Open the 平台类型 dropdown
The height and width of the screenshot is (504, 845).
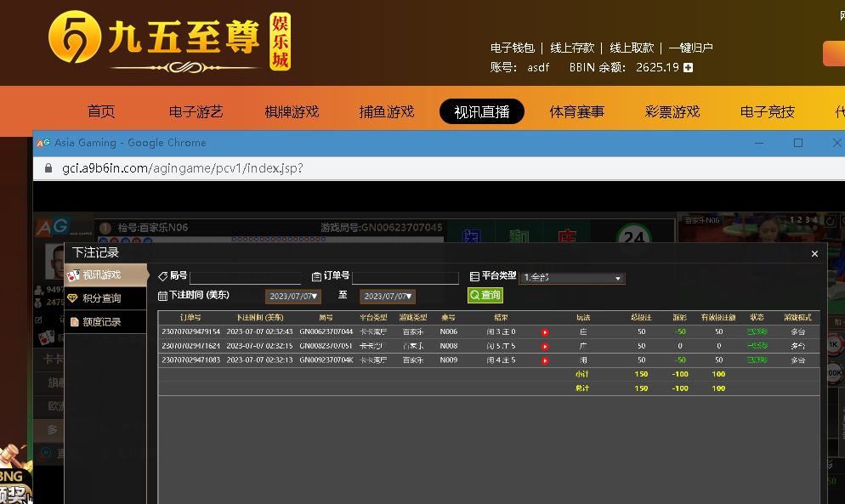[x=572, y=278]
